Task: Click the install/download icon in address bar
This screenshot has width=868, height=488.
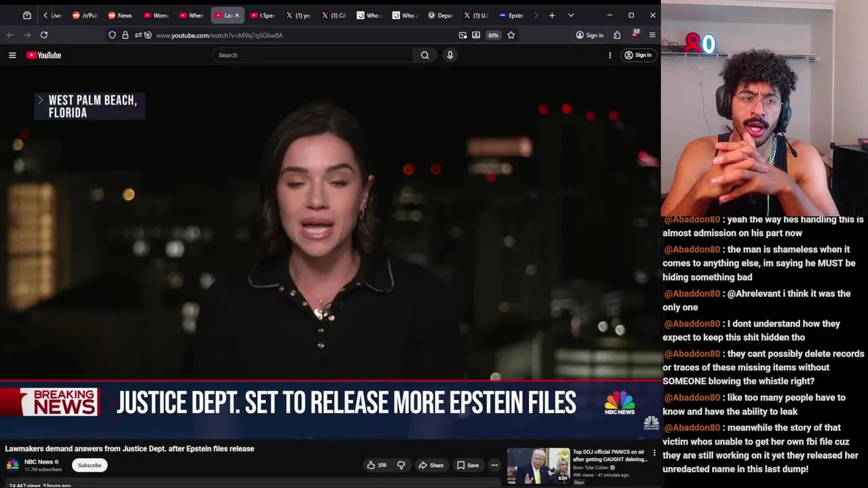Action: 476,35
